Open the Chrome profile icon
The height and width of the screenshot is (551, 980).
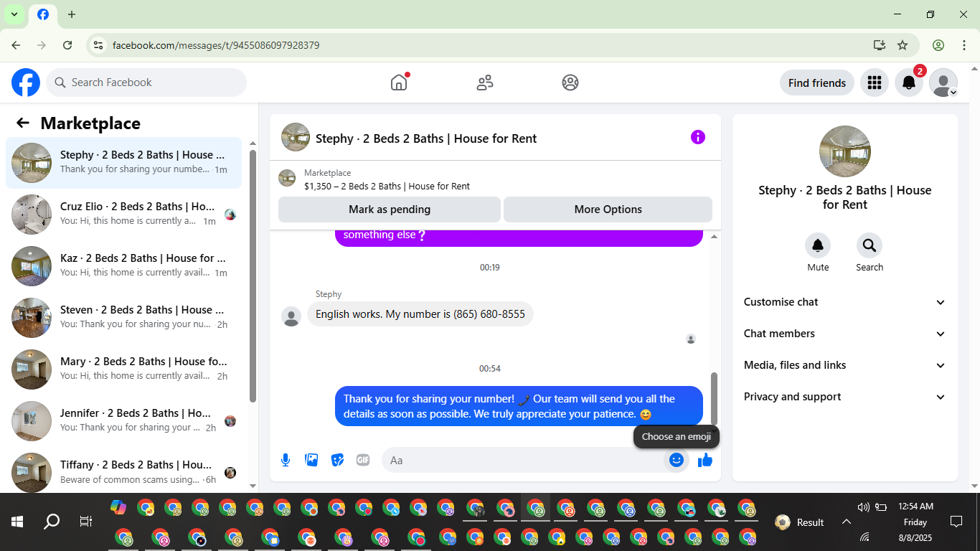[938, 45]
